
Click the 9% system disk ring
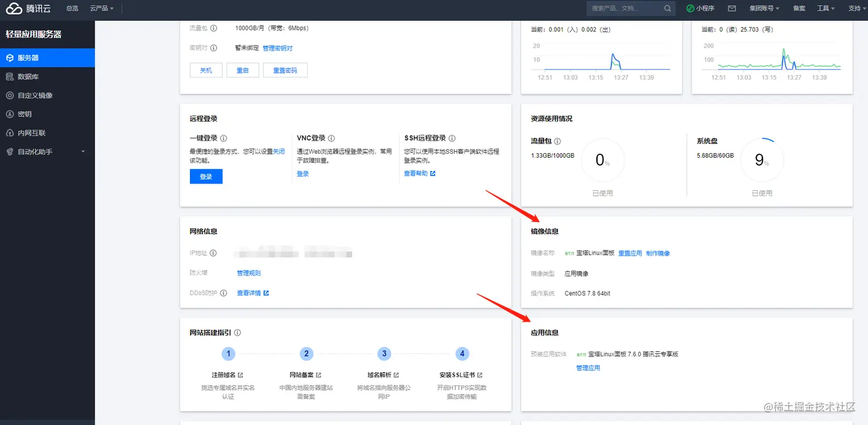pos(762,160)
